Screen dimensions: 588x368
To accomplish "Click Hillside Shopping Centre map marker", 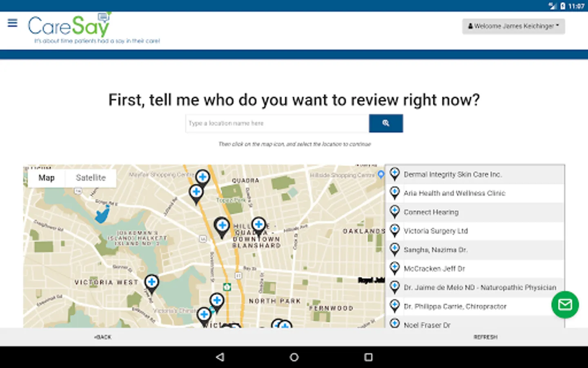I will [x=381, y=175].
